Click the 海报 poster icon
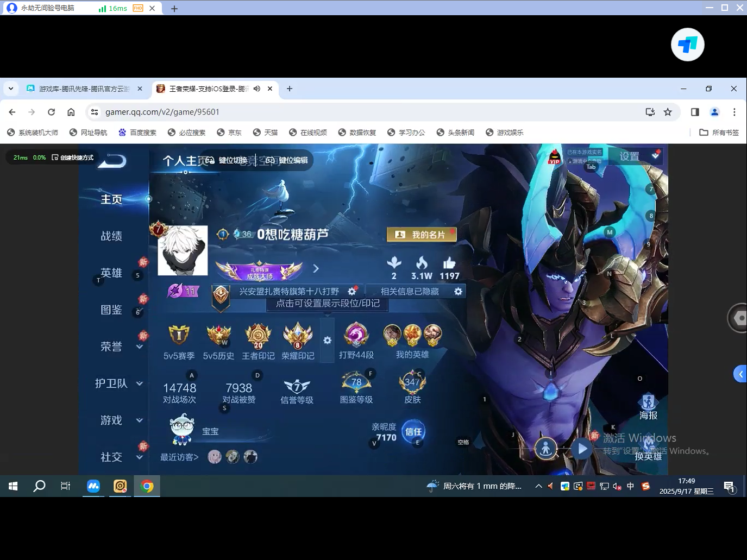This screenshot has width=747, height=560. point(648,407)
